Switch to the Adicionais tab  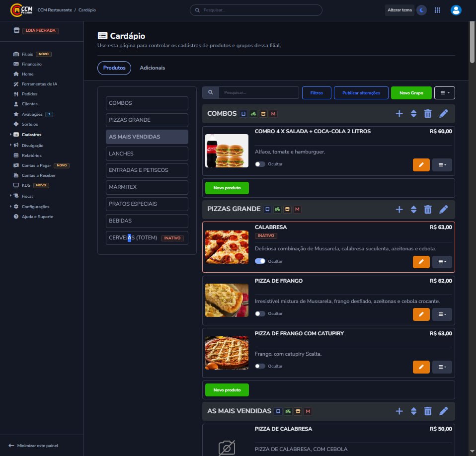(x=152, y=68)
